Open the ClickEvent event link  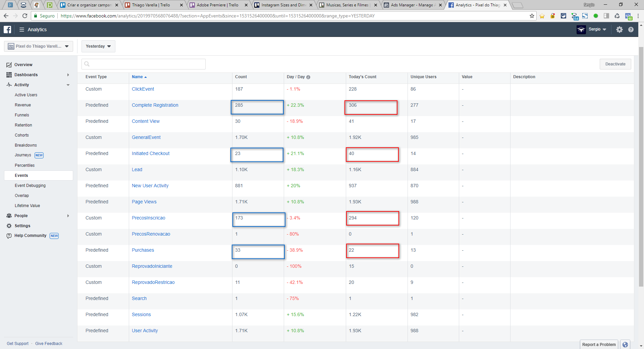click(143, 89)
